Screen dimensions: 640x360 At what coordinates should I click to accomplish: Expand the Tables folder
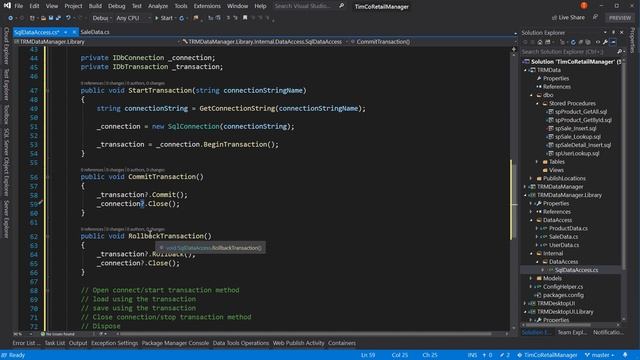click(538, 162)
